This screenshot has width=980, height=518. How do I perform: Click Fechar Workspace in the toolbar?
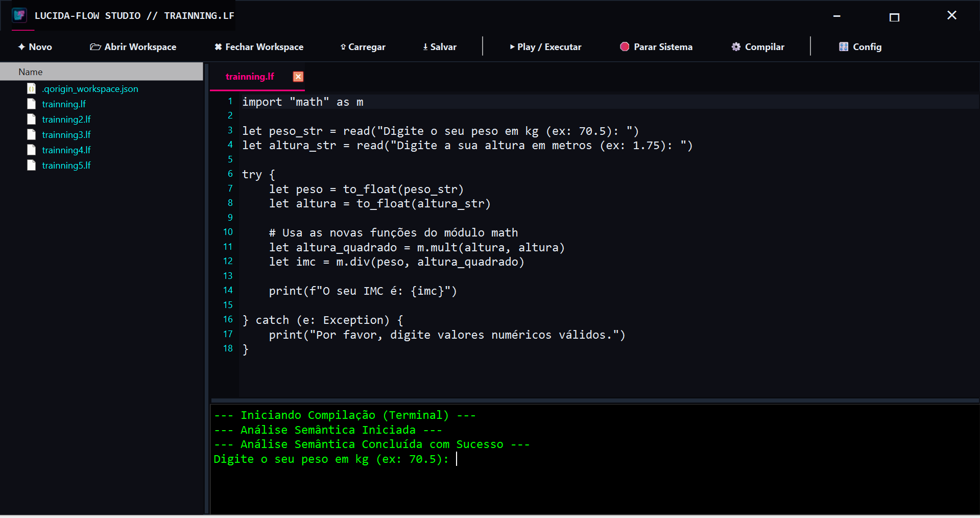(x=259, y=47)
